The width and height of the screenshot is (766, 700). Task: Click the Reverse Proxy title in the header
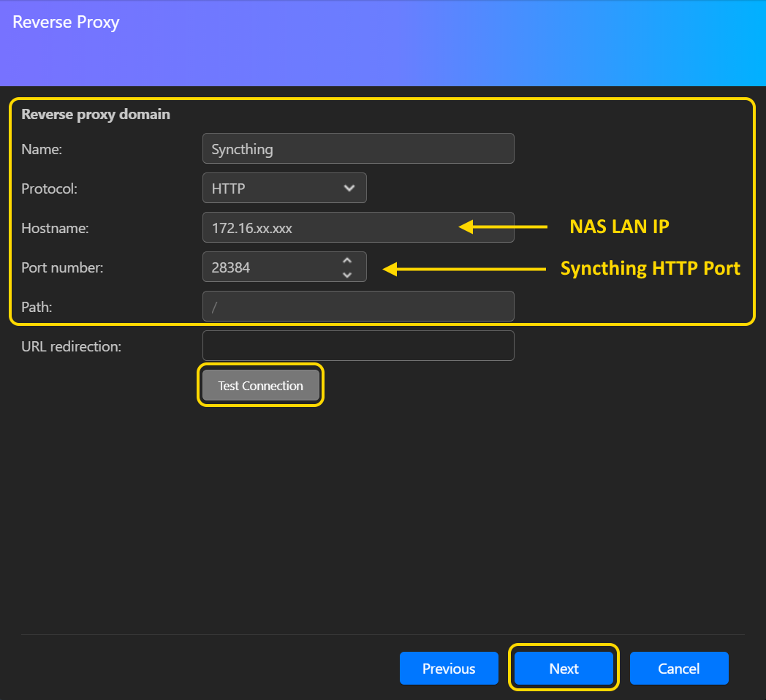click(x=66, y=22)
